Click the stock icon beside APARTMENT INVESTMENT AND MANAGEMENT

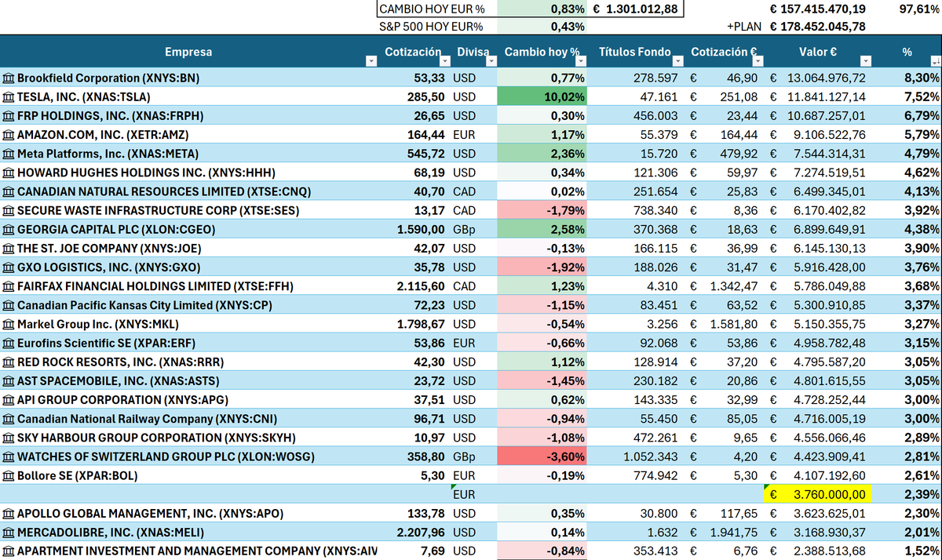[x=9, y=551]
